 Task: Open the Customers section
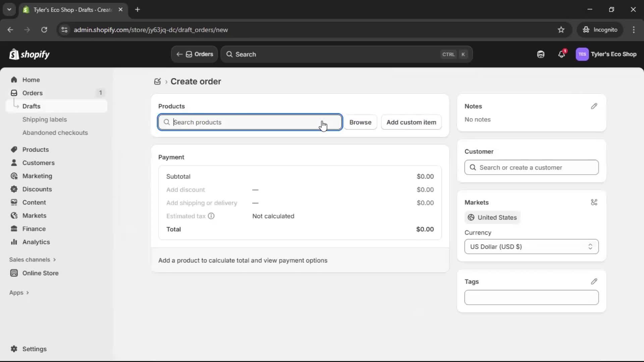pyautogui.click(x=38, y=163)
